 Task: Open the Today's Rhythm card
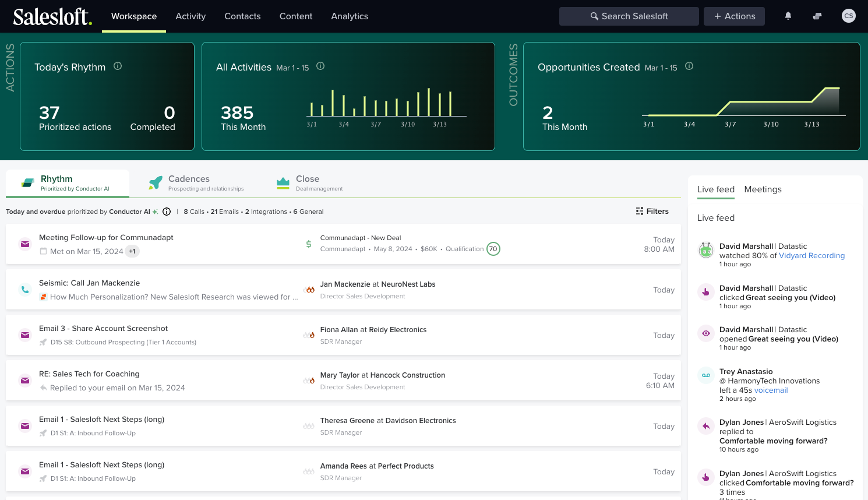pos(107,96)
